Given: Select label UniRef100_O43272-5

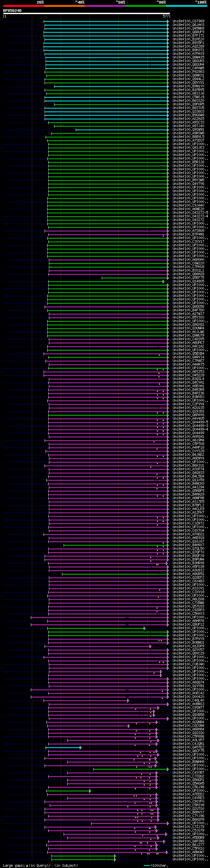Looking at the screenshot, I should [191, 212].
